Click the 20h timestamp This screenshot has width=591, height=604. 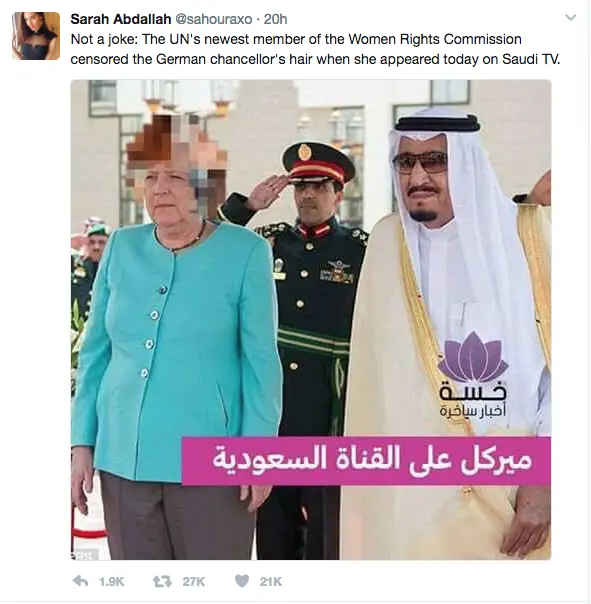click(275, 19)
